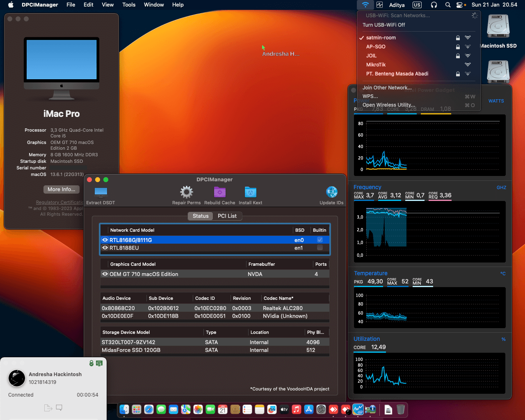Viewport: 525px width, 420px height.
Task: Launch FaceTime from the dock
Action: pyautogui.click(x=210, y=409)
